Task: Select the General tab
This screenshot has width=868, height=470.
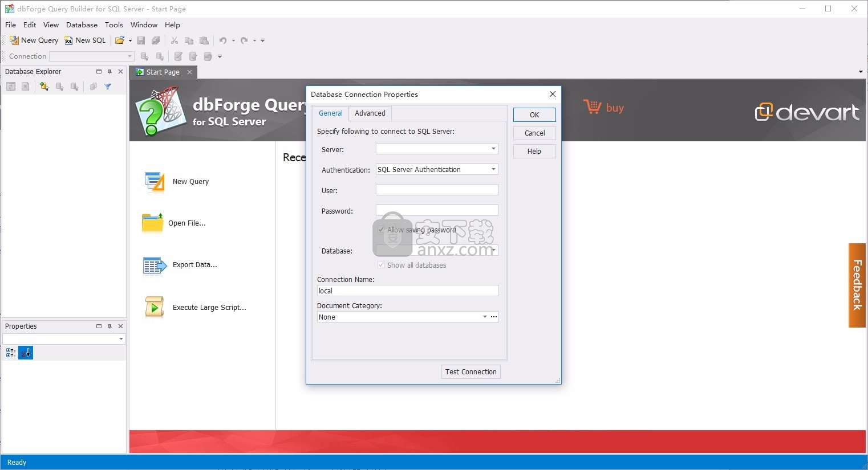Action: (330, 113)
